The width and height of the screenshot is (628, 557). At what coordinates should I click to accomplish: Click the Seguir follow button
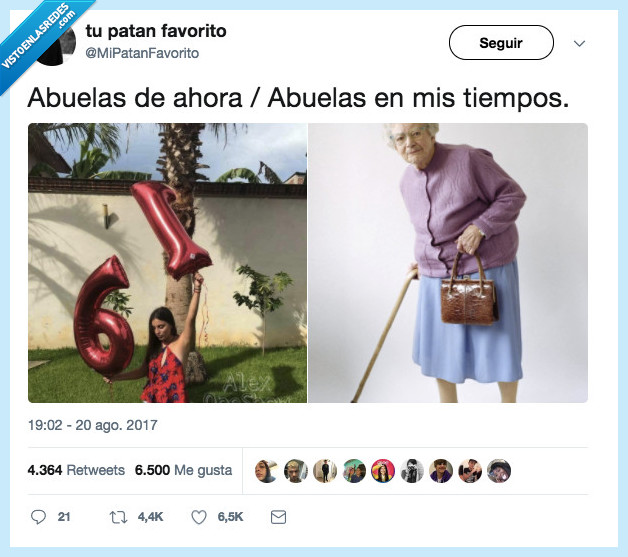coord(501,42)
